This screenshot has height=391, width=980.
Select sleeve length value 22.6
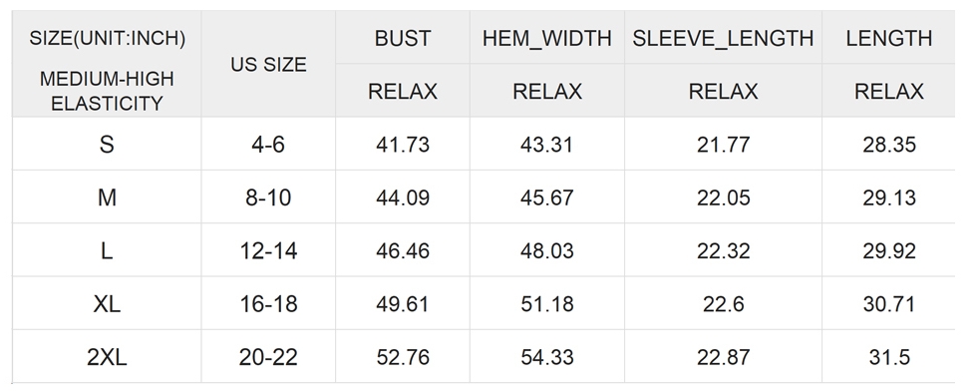pos(723,304)
